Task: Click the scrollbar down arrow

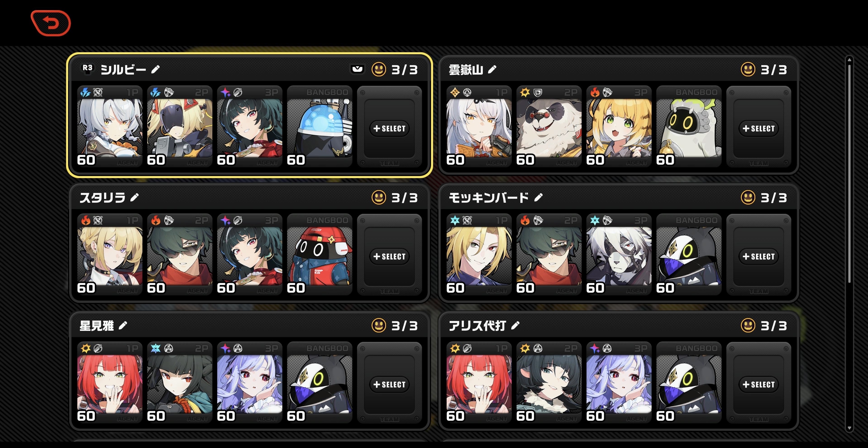Action: click(849, 428)
